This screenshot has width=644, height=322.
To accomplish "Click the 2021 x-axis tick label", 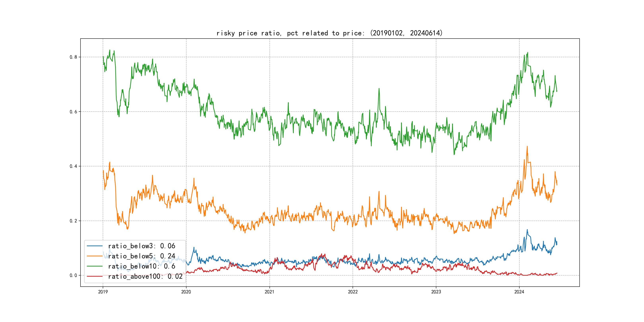I will (270, 292).
